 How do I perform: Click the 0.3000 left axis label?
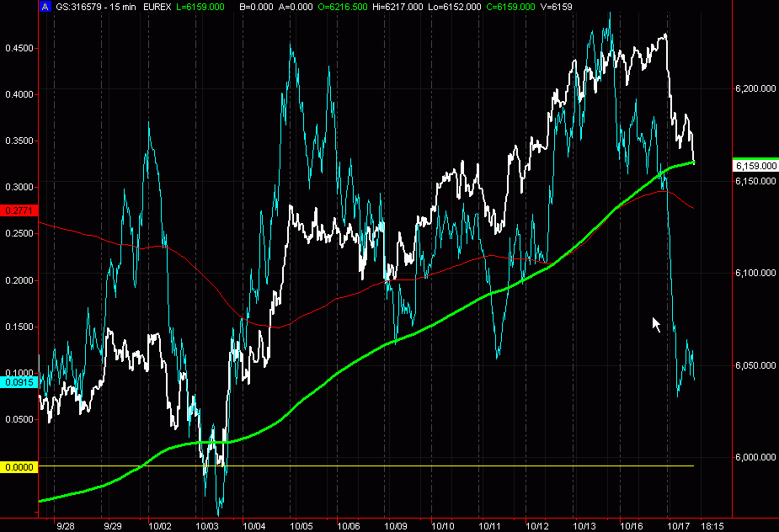coord(19,187)
